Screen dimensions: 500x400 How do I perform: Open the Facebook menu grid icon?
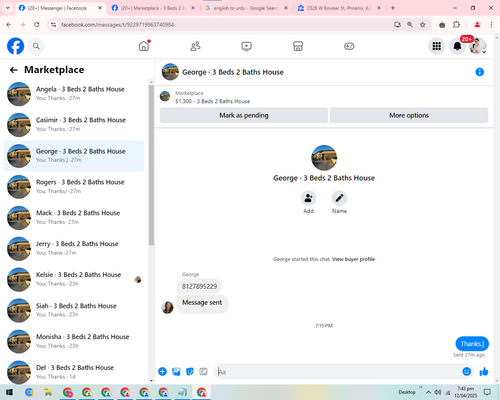coord(436,46)
